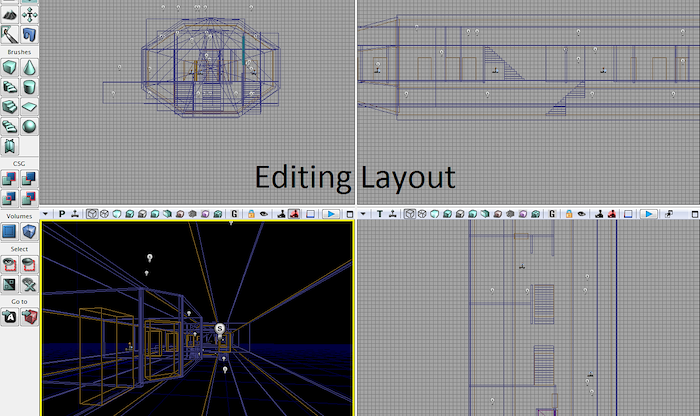
Task: Open top viewport options dropdown arrow
Action: (363, 214)
